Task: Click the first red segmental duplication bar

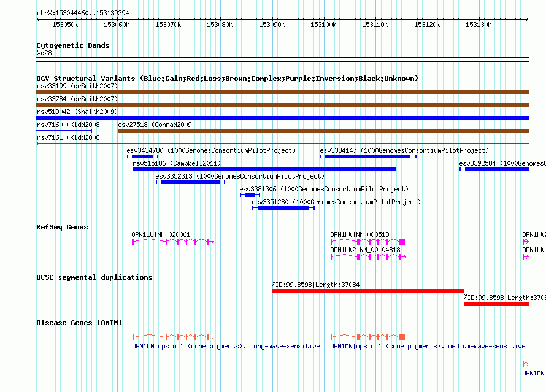Action: tap(368, 291)
